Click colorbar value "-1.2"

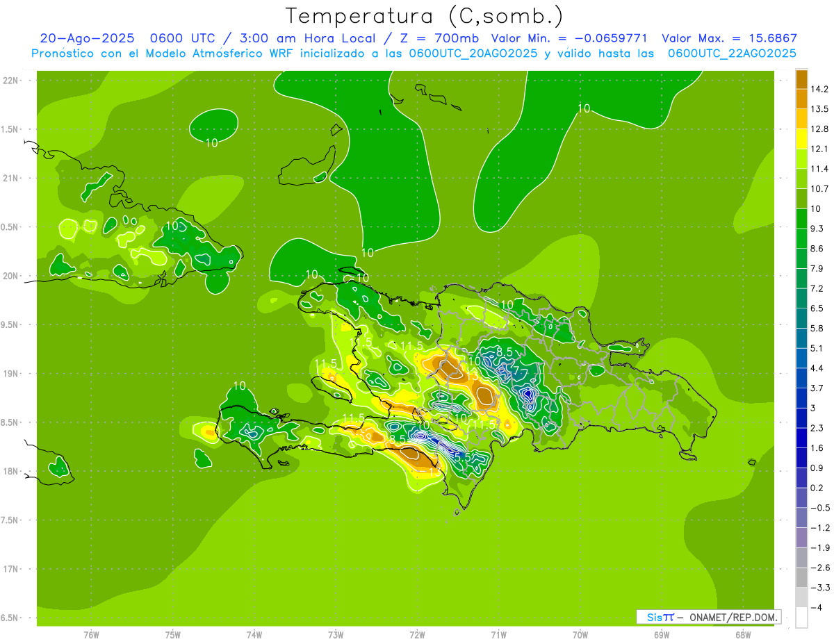tap(819, 527)
